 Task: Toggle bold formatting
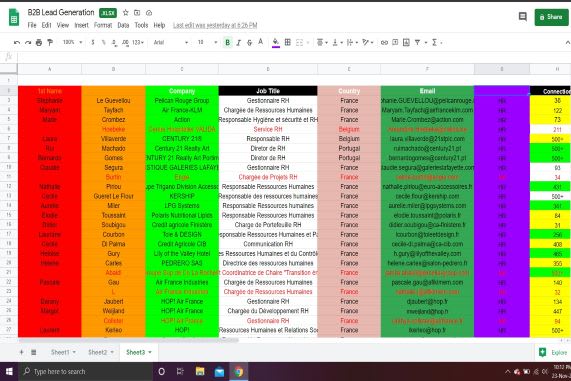(228, 43)
